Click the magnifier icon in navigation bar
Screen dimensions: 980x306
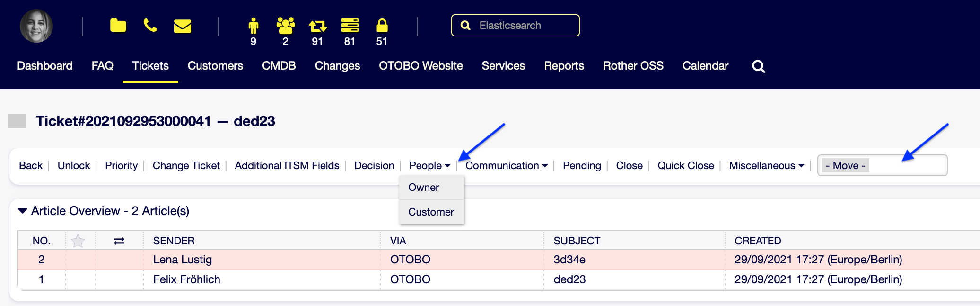coord(758,66)
